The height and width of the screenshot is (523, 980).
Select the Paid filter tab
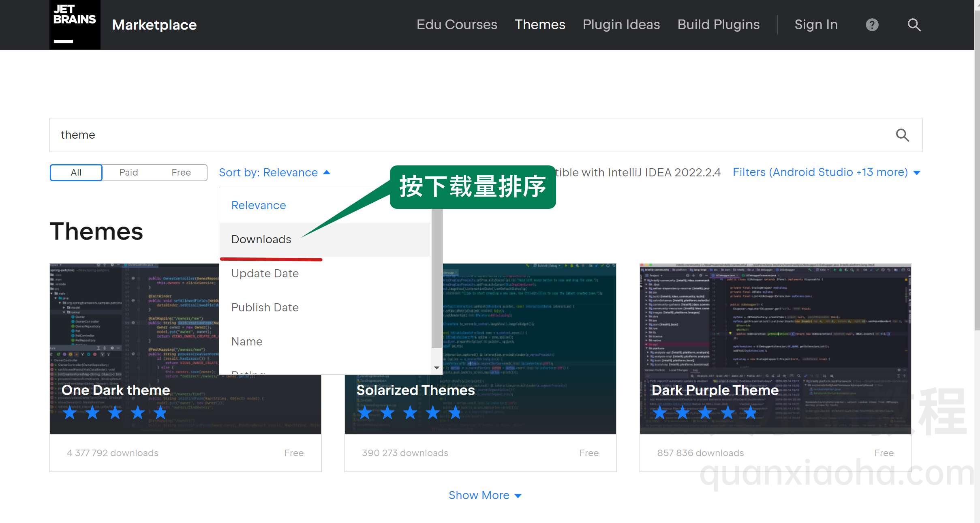pos(128,172)
